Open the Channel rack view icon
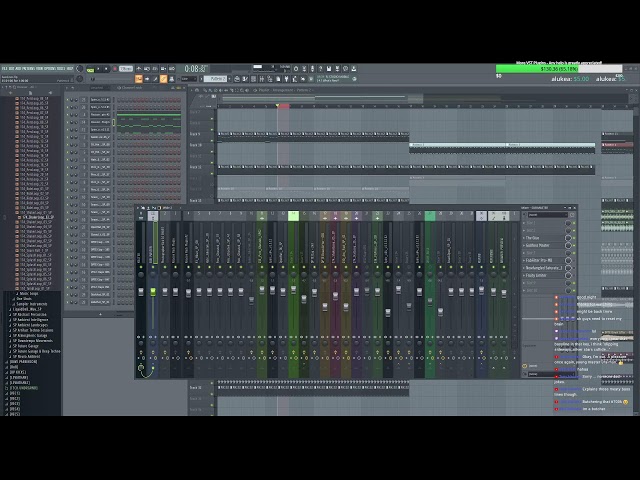Image resolution: width=640 pixels, height=480 pixels. pyautogui.click(x=253, y=79)
